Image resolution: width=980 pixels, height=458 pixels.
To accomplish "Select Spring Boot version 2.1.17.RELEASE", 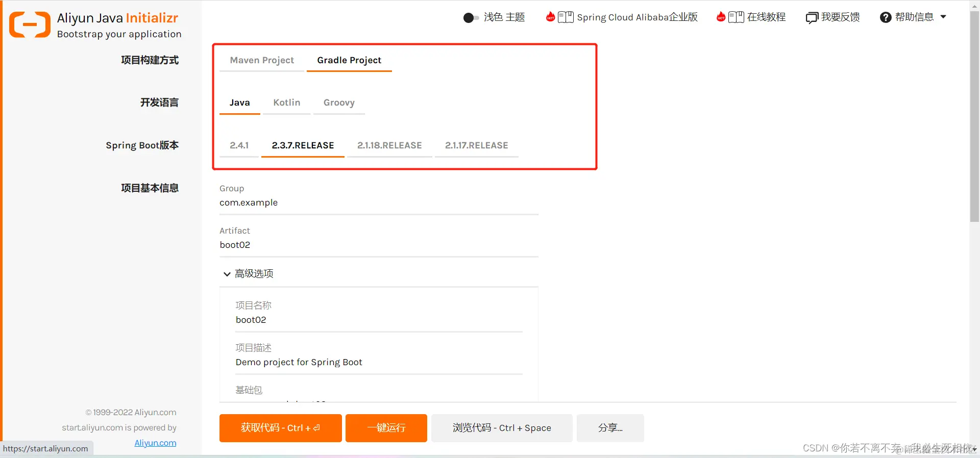I will tap(476, 145).
